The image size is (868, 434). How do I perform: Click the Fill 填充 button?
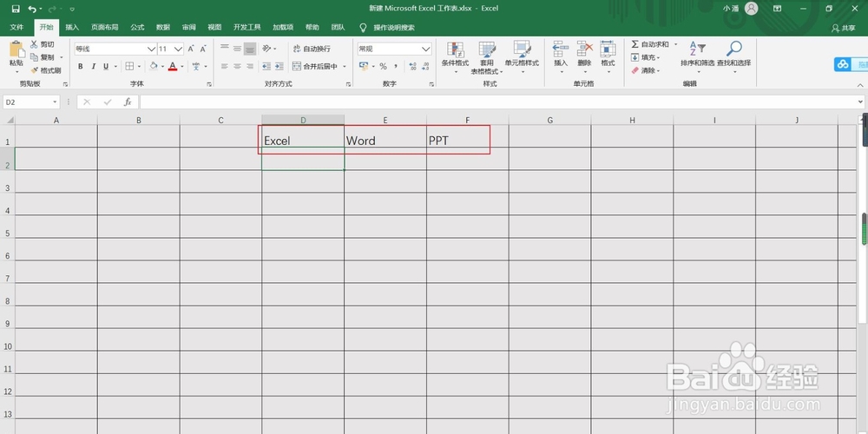pos(646,57)
